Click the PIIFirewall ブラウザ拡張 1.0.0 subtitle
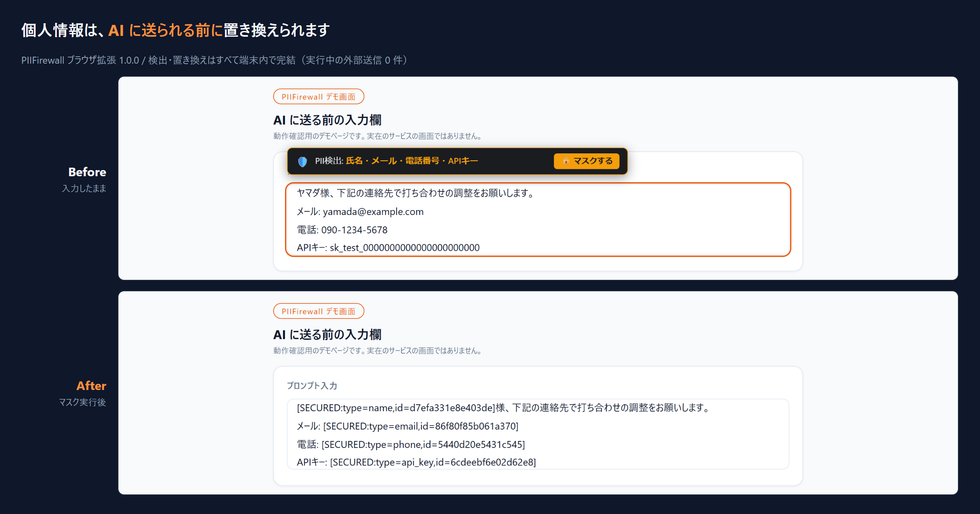The height and width of the screenshot is (514, 980). point(215,60)
